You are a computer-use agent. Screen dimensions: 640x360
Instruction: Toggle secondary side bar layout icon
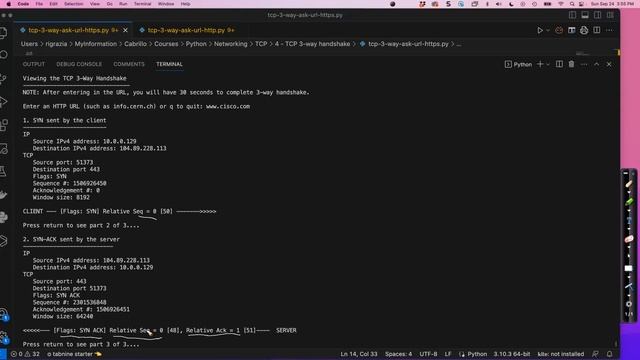click(x=597, y=15)
